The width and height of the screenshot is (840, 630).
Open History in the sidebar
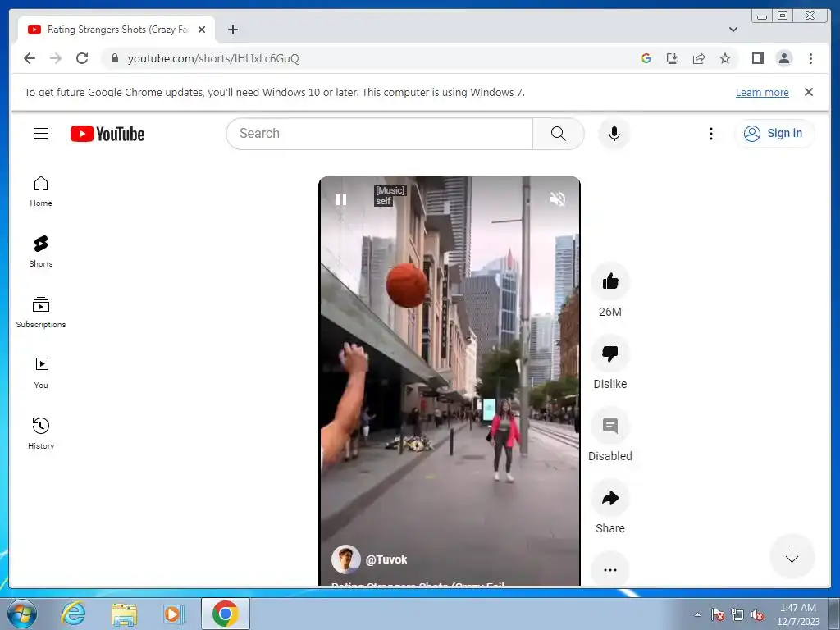coord(41,434)
